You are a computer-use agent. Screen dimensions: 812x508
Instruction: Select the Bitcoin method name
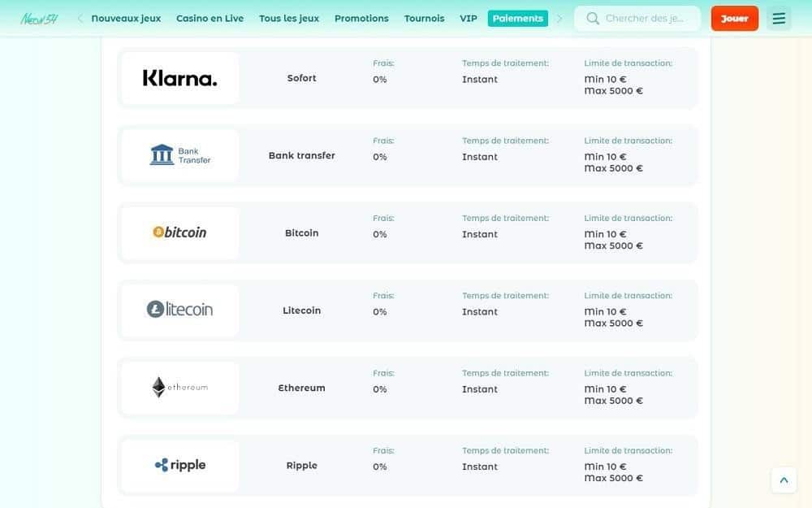point(301,233)
